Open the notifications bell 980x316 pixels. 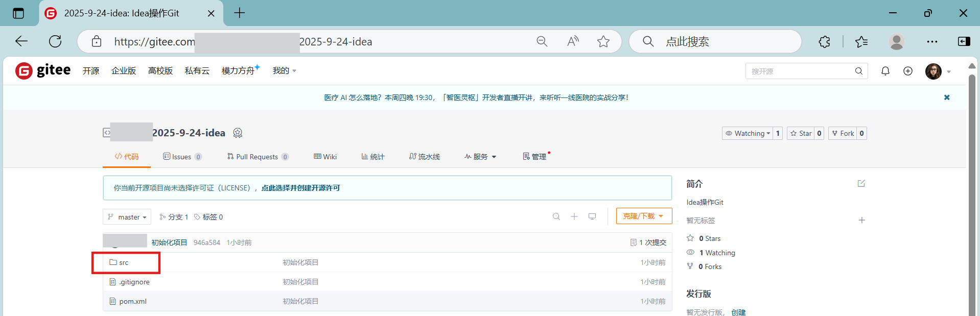[x=885, y=71]
